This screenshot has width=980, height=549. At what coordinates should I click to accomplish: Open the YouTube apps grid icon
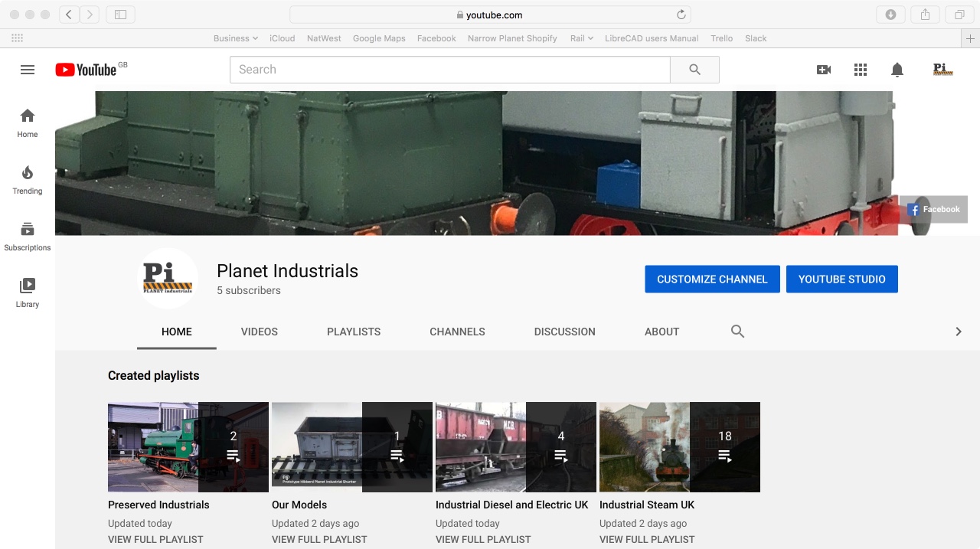coord(861,70)
